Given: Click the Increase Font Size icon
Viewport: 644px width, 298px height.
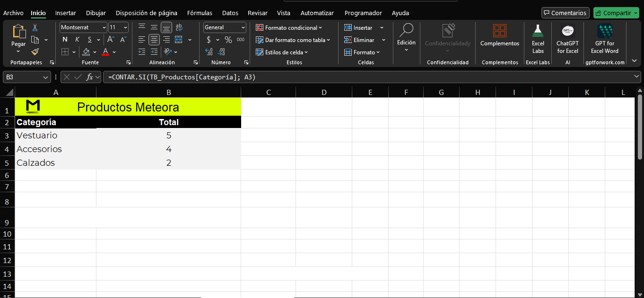Looking at the screenshot, I should [111, 40].
